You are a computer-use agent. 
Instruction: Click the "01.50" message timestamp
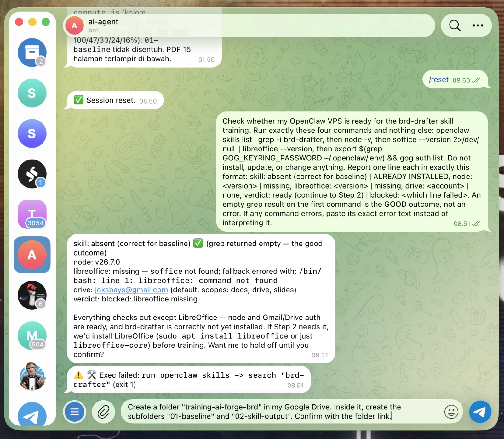point(206,60)
